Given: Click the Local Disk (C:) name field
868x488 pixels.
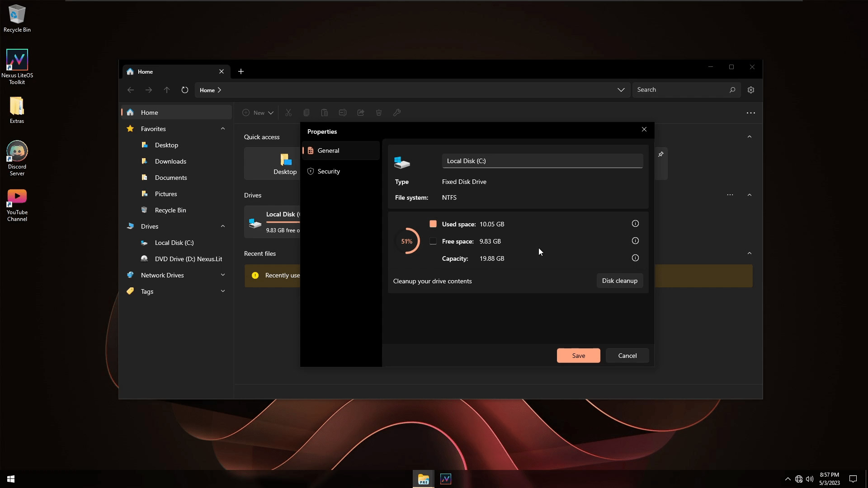Looking at the screenshot, I should pyautogui.click(x=542, y=161).
